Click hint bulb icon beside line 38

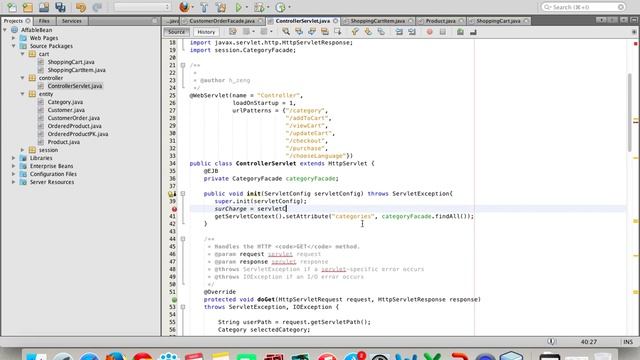172,194
